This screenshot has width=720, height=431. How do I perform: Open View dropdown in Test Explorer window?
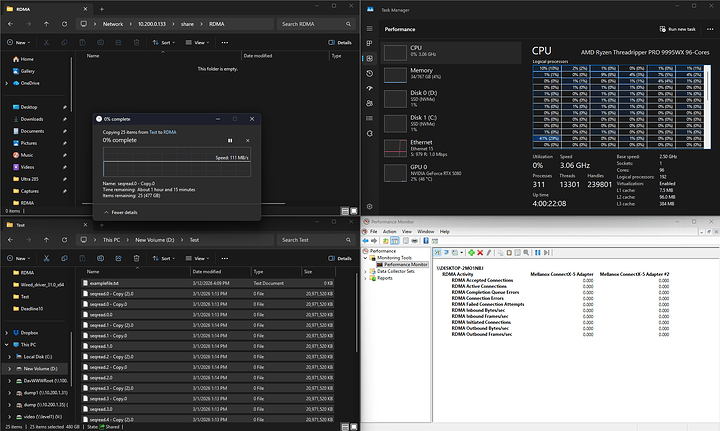[197, 258]
